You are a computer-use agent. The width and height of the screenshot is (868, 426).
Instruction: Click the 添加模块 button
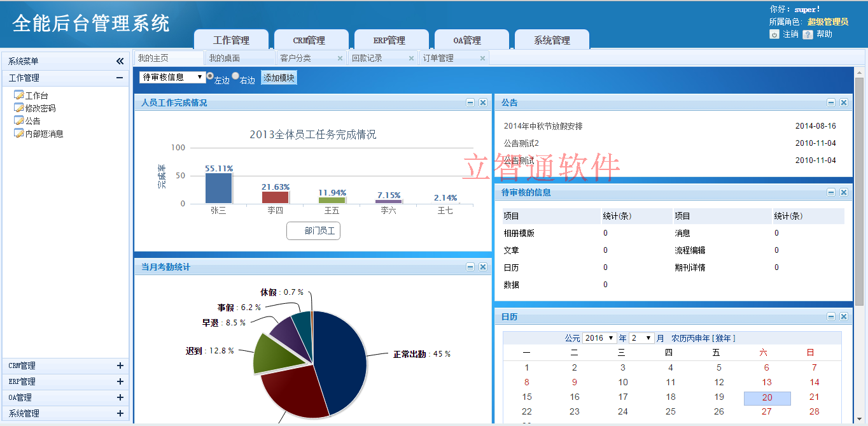[x=279, y=78]
